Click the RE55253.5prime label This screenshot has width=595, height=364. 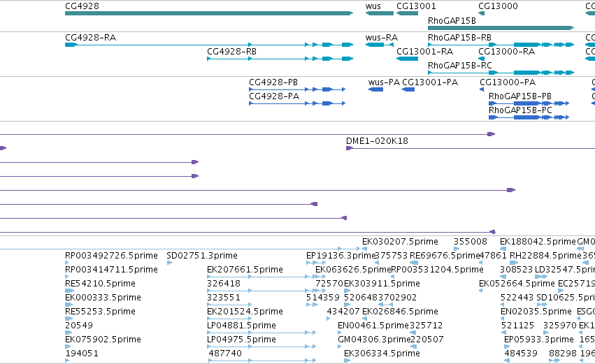100,312
